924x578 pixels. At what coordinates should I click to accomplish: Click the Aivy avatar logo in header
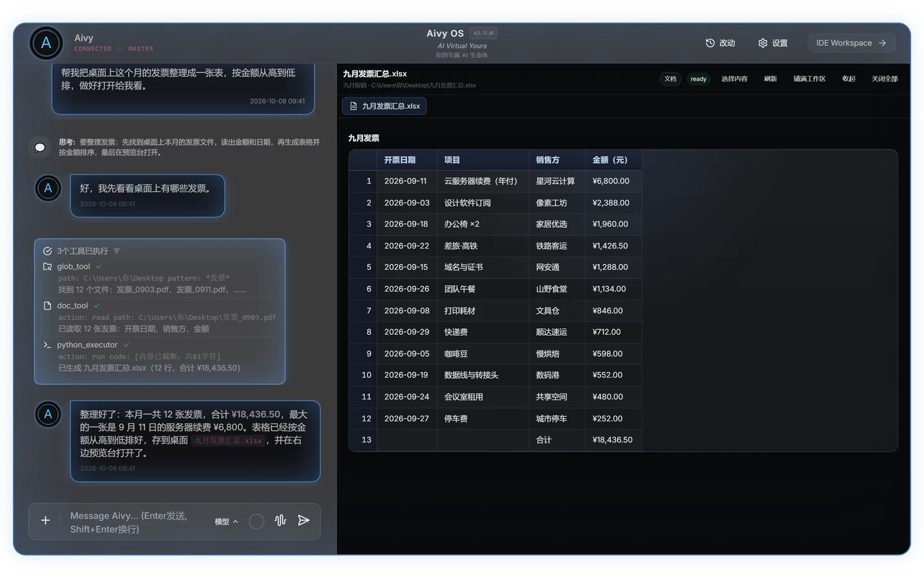pos(46,43)
